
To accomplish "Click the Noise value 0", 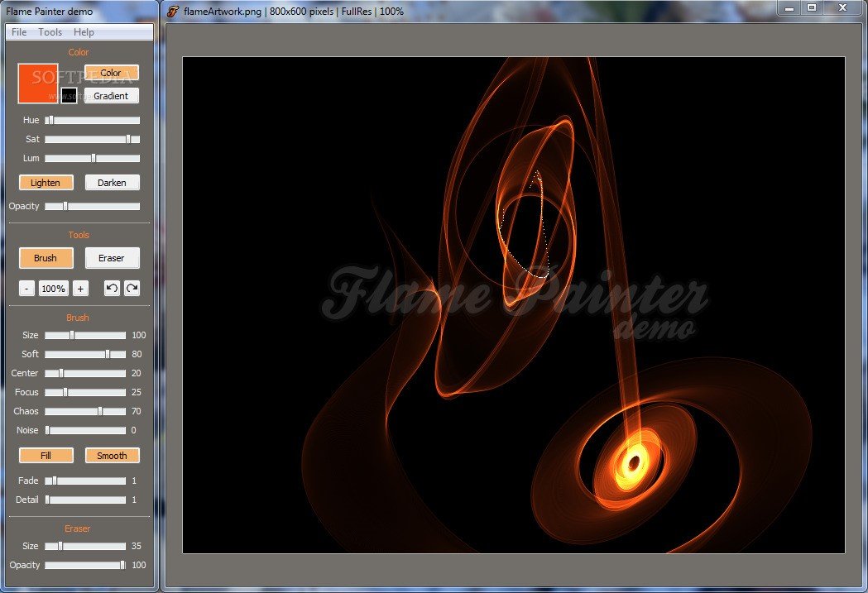I will point(133,430).
